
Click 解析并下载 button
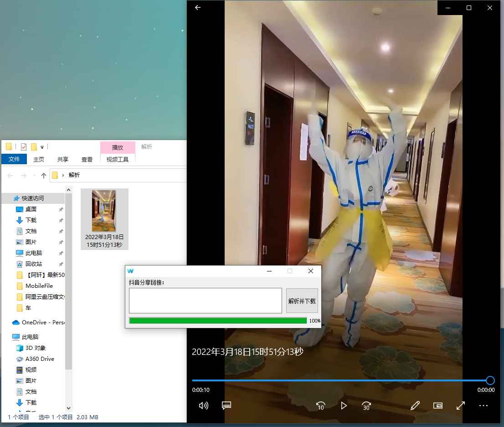tap(302, 301)
